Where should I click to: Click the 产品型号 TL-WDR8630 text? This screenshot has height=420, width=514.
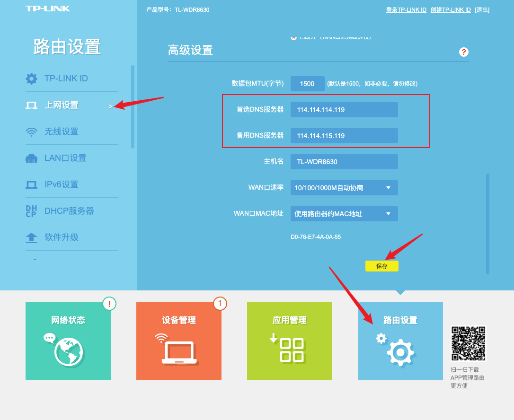tap(177, 10)
